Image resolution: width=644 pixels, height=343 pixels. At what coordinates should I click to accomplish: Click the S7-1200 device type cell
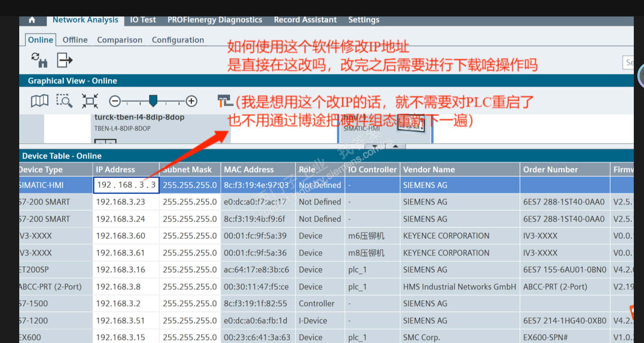[x=56, y=321]
